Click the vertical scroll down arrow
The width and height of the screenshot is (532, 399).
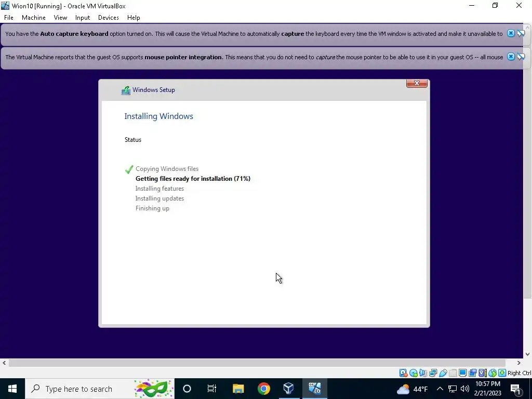pos(528,354)
